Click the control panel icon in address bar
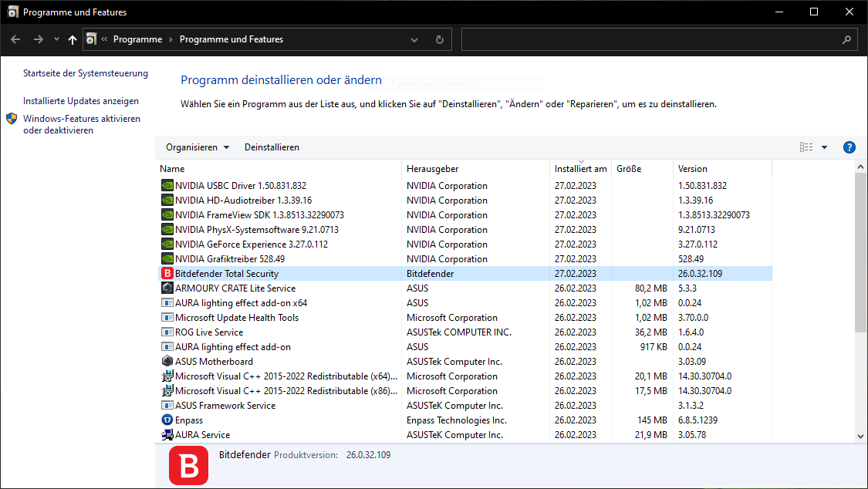This screenshot has width=868, height=489. 91,39
